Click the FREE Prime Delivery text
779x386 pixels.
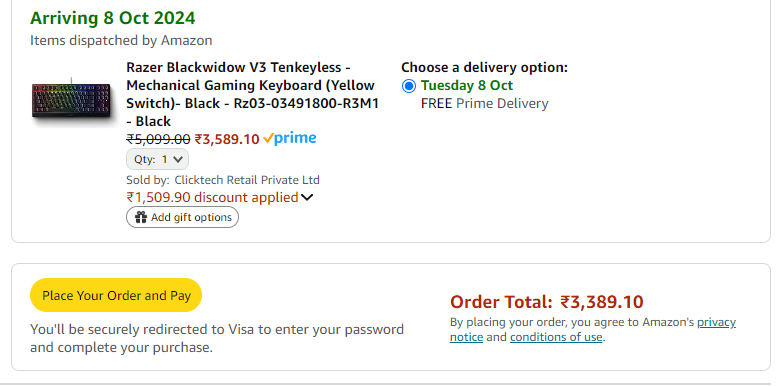click(484, 104)
